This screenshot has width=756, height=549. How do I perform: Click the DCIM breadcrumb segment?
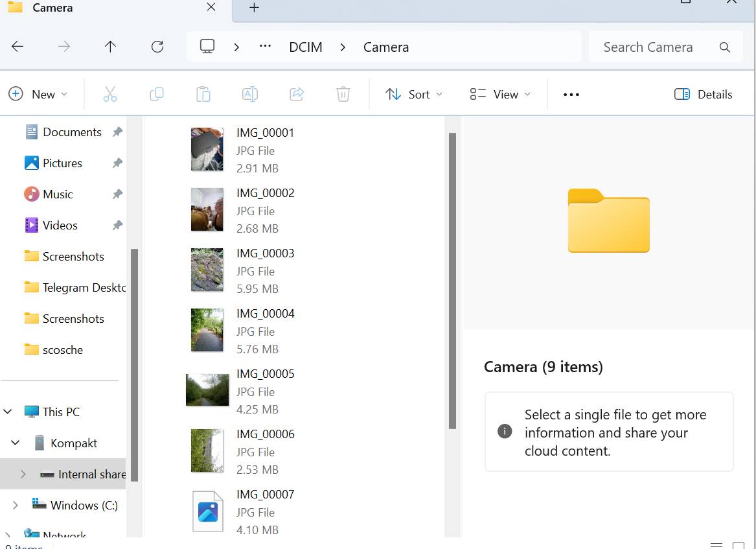pyautogui.click(x=306, y=47)
